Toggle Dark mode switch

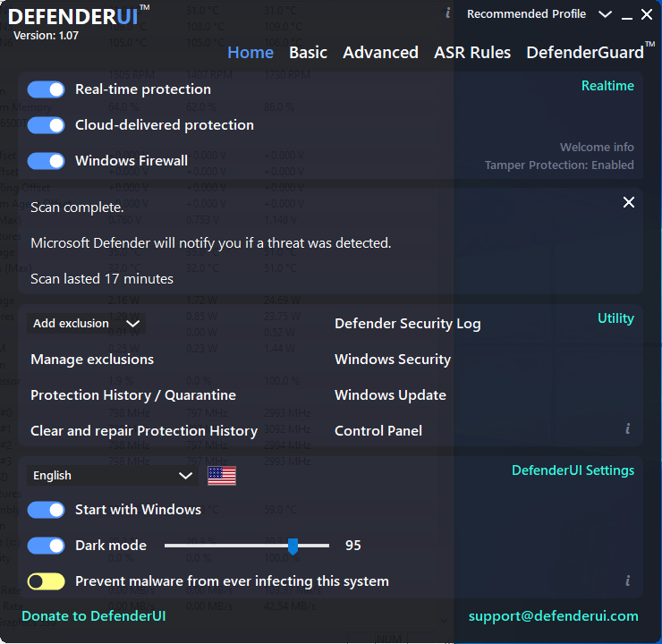[x=46, y=546]
